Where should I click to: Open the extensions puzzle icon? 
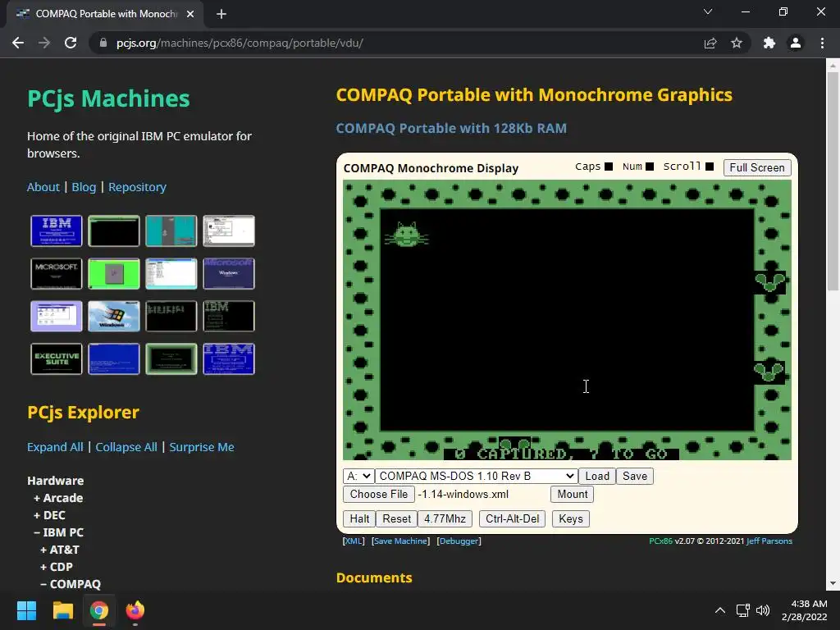coord(769,43)
